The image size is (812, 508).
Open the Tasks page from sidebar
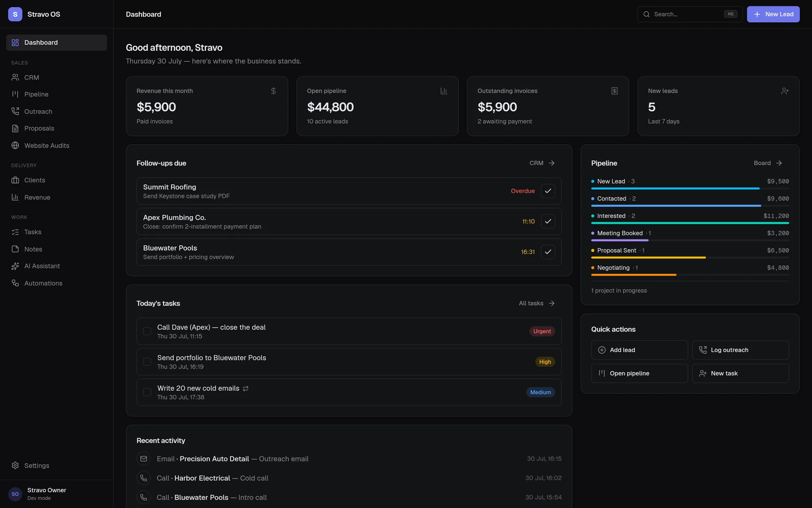point(56,232)
